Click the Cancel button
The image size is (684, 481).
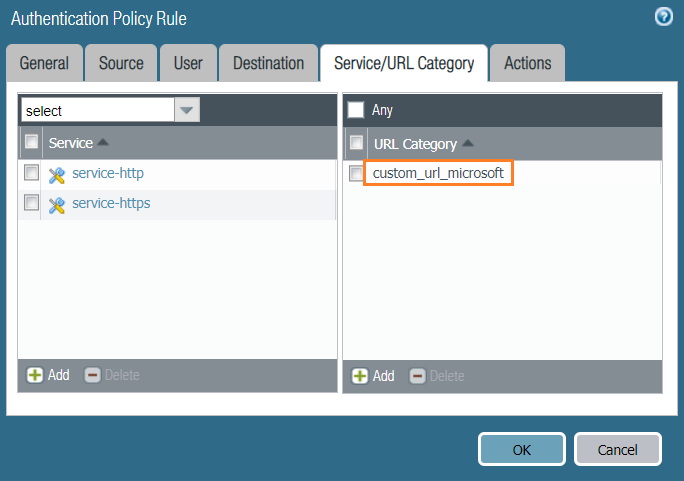pyautogui.click(x=618, y=449)
